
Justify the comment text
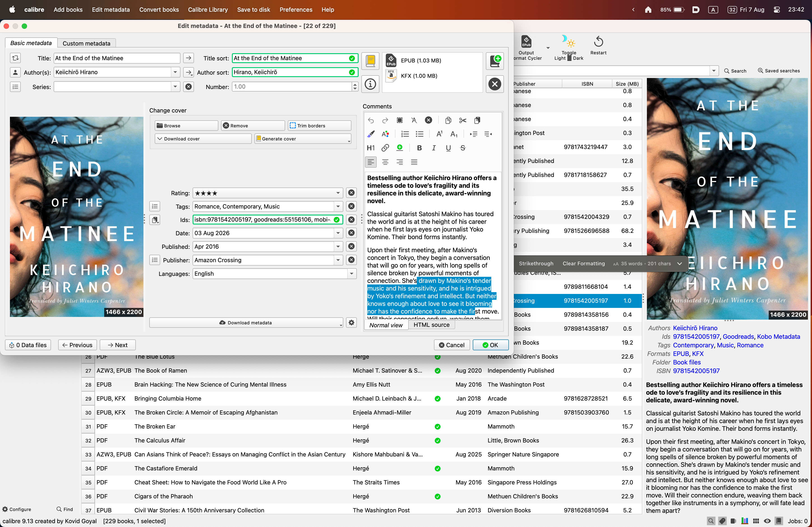click(x=414, y=162)
